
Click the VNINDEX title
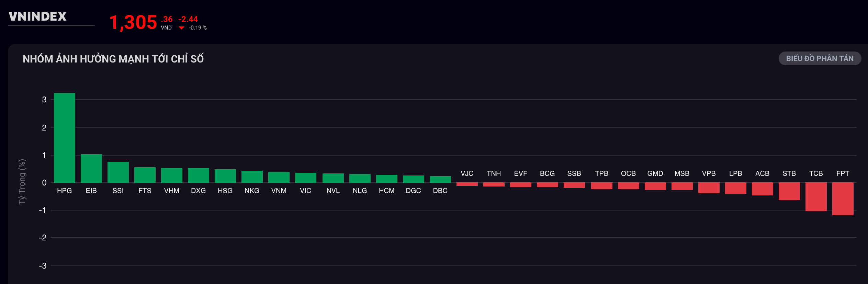click(38, 16)
